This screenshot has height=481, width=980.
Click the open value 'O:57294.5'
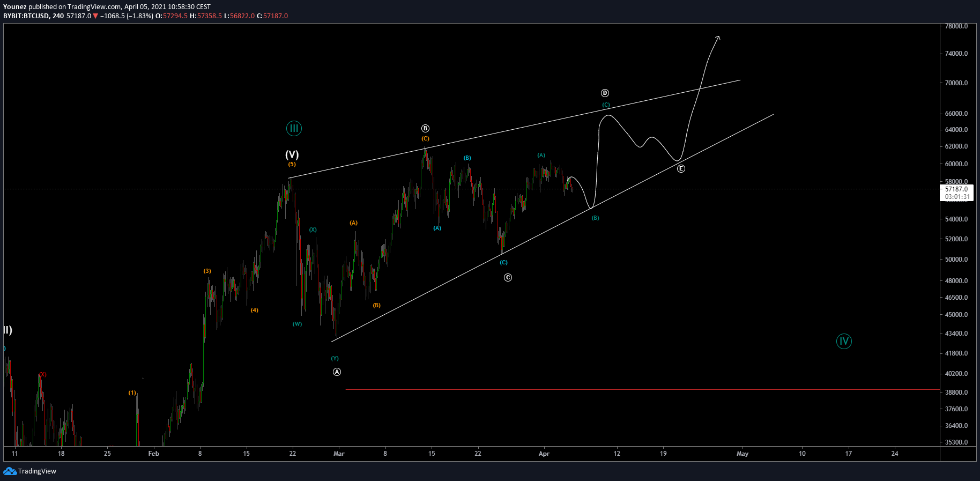(x=172, y=16)
